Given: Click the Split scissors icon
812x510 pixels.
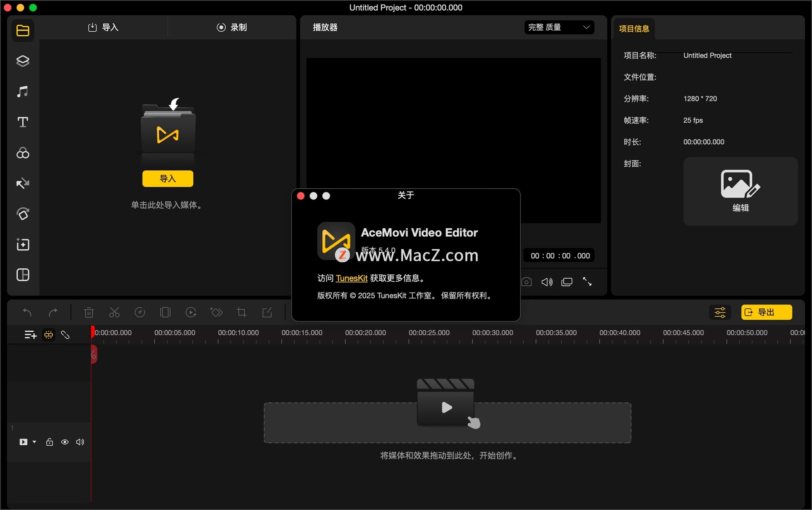Looking at the screenshot, I should (x=114, y=313).
